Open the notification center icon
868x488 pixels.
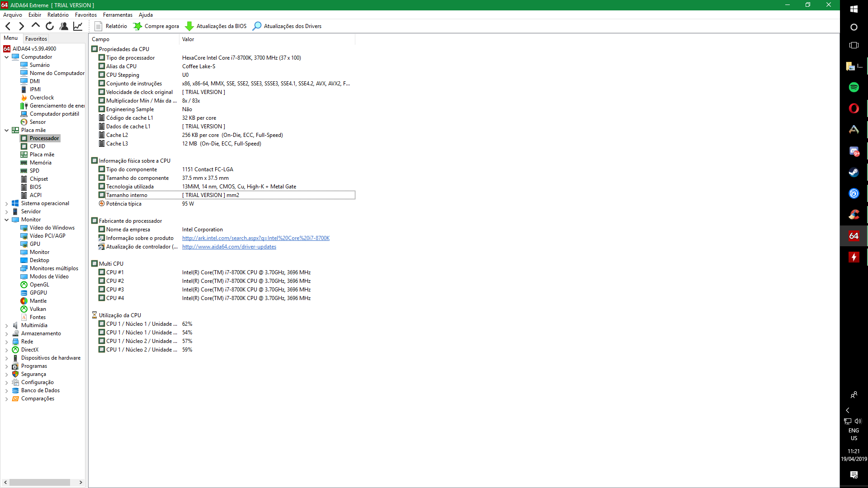tap(854, 474)
